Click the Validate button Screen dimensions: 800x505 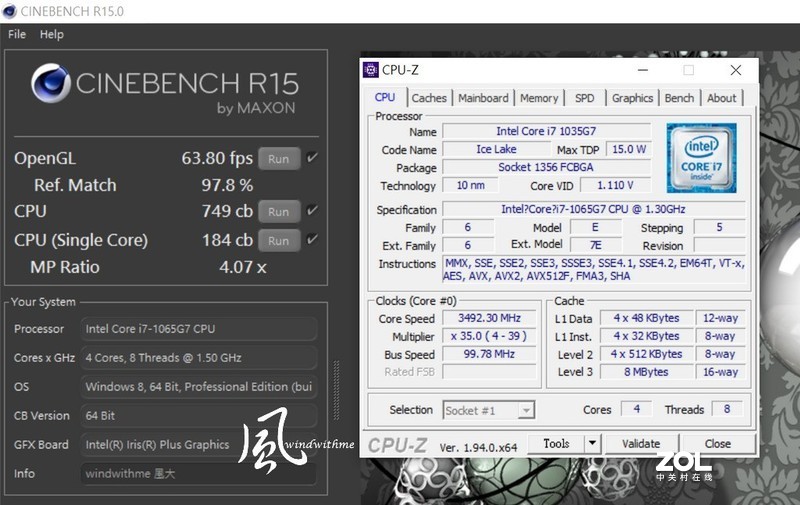point(641,443)
